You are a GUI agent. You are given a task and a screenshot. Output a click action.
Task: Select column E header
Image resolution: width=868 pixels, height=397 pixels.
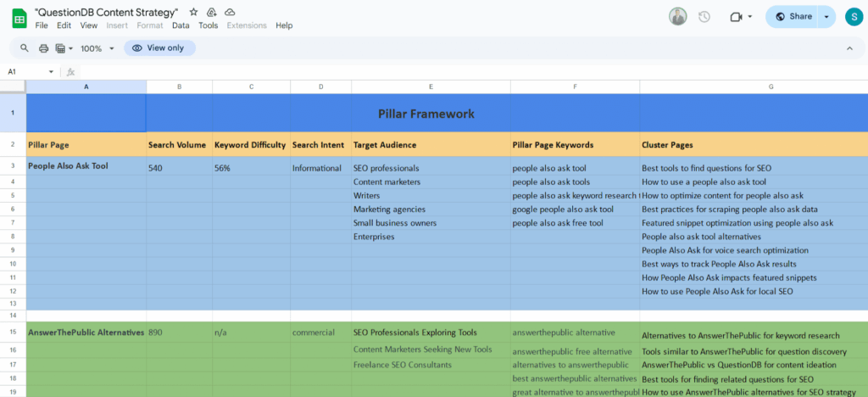pos(431,87)
